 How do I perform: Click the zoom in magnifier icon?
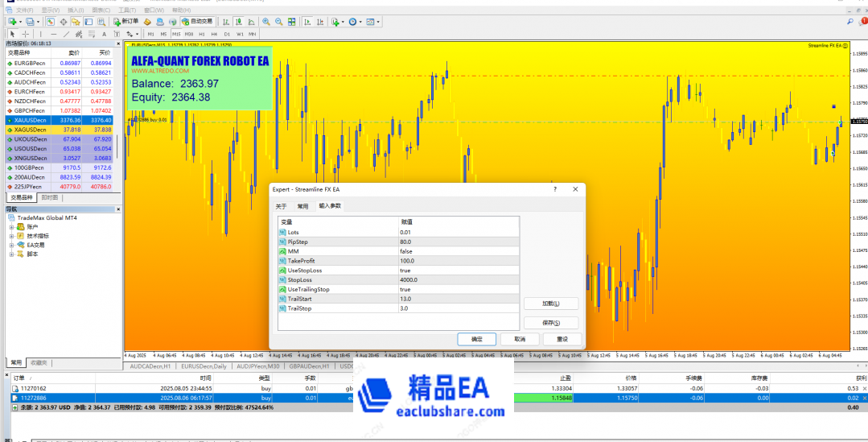pyautogui.click(x=266, y=22)
